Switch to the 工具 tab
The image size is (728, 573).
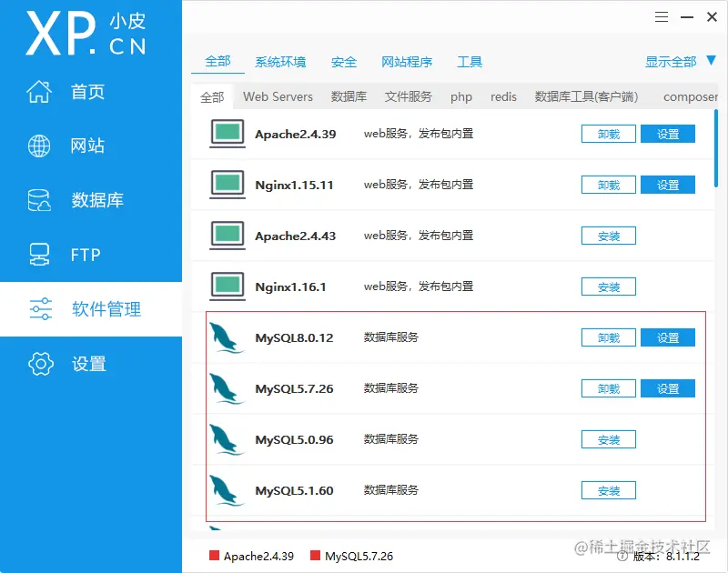(x=470, y=62)
